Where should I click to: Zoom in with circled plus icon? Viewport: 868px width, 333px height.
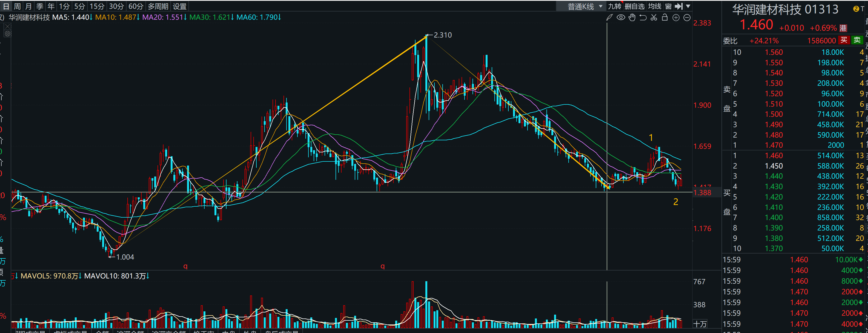(676, 18)
